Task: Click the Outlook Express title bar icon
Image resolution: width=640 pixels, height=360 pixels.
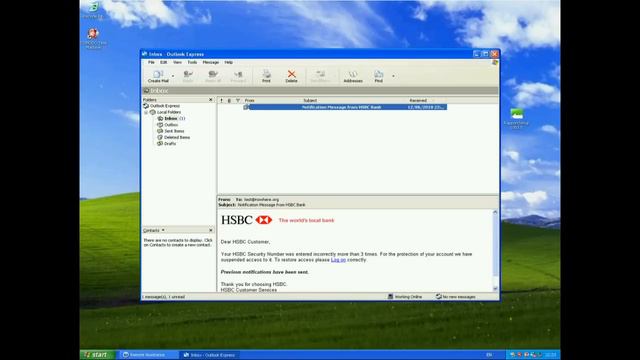Action: tap(144, 54)
